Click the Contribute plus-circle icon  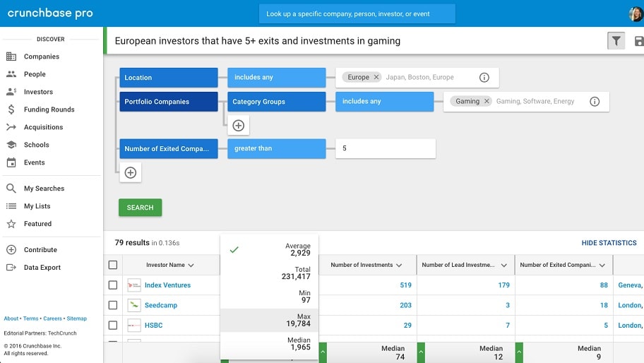tap(11, 250)
